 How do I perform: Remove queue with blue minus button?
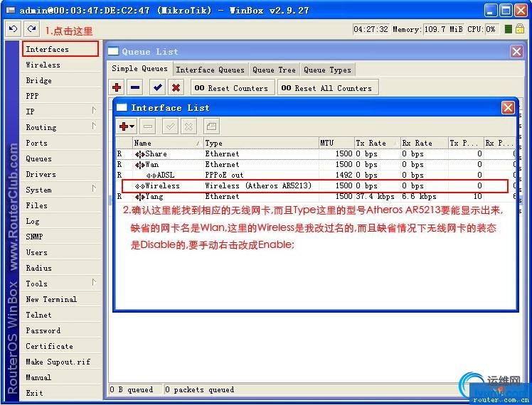(x=135, y=88)
